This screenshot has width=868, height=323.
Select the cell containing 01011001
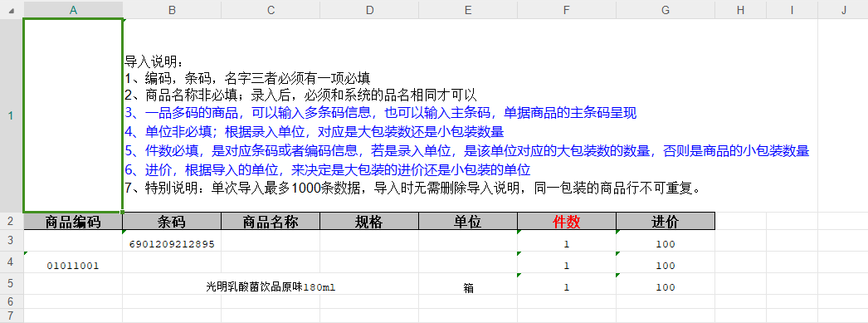coord(73,262)
